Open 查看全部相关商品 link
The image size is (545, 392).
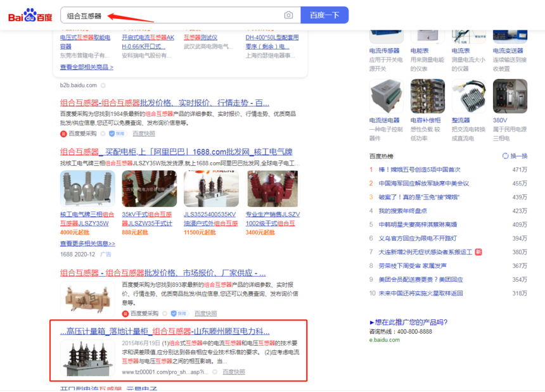(x=87, y=67)
